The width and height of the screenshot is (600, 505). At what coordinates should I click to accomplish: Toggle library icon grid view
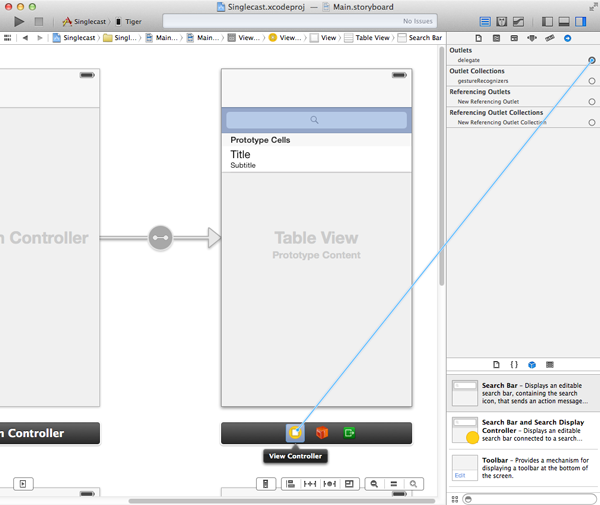pyautogui.click(x=455, y=499)
